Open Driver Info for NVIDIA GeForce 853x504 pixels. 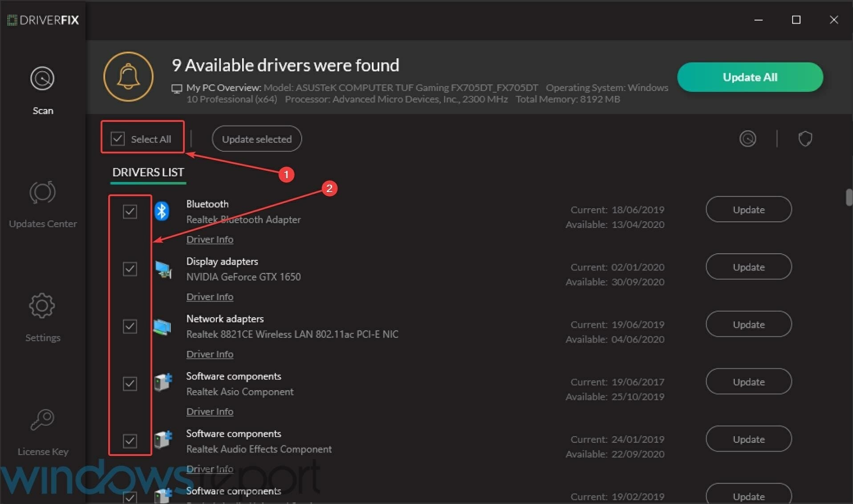(x=210, y=297)
